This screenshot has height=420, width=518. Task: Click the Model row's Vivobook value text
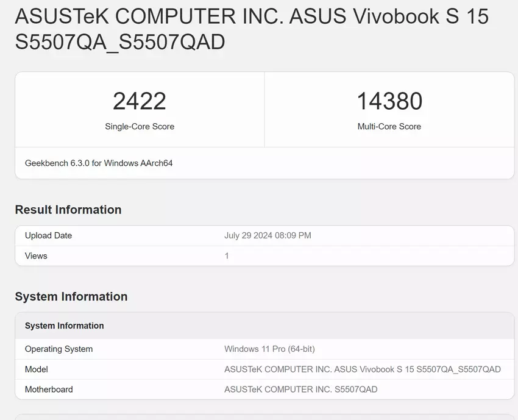363,369
